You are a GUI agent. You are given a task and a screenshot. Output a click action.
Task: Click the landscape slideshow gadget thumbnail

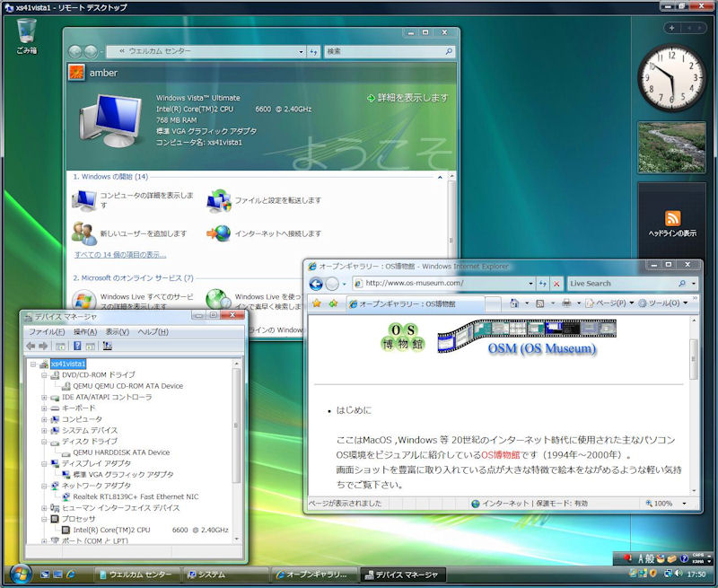point(671,147)
